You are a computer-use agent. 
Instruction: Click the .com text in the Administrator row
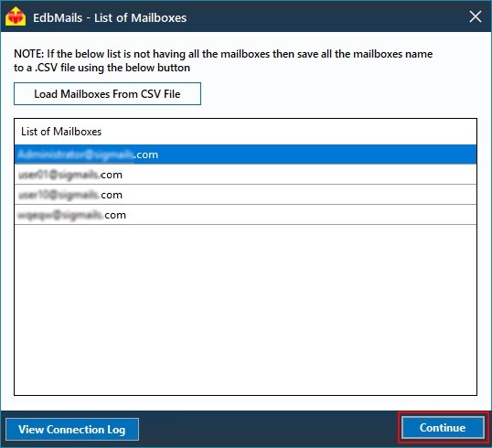[146, 155]
